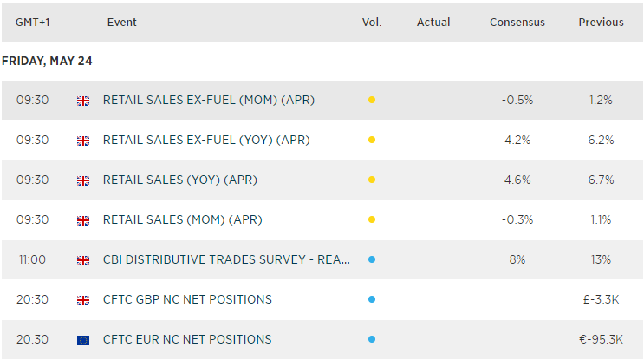Image resolution: width=644 pixels, height=360 pixels.
Task: Click yellow volatility dot for Retail Sales Ex-Fuel (MoM)
Action: click(372, 101)
